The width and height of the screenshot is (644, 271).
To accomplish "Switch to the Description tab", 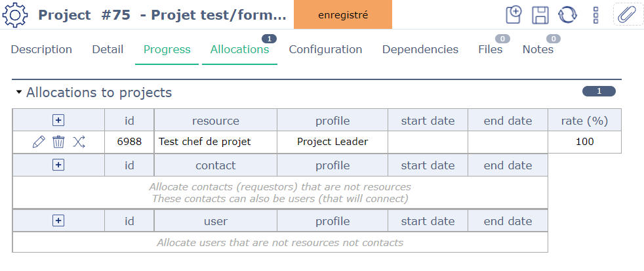I will pos(41,49).
